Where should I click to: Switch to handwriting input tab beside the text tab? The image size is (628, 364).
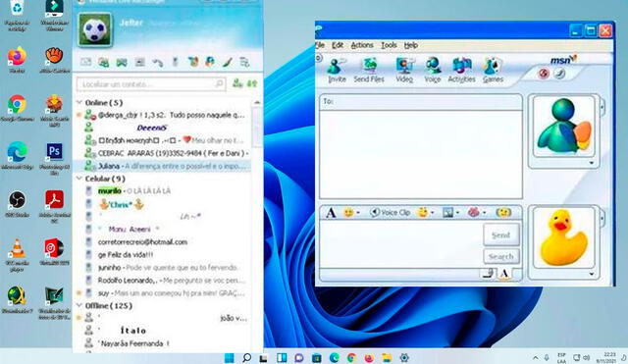click(488, 274)
